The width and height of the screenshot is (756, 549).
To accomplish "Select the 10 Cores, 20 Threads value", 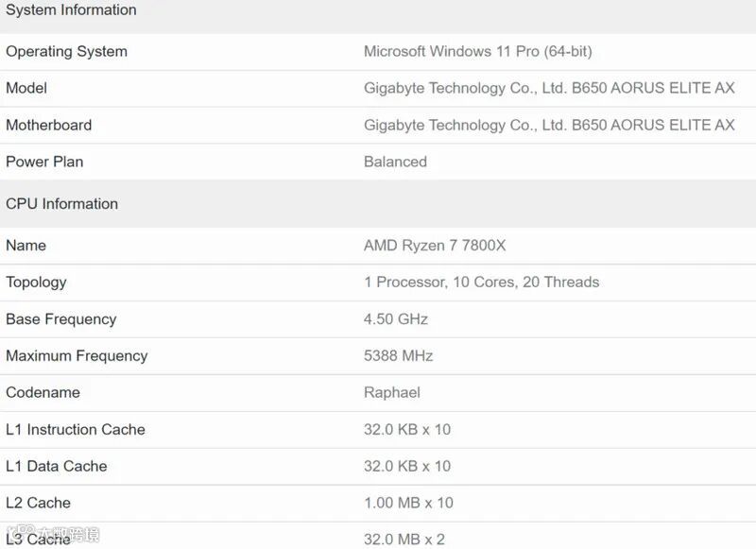I will 526,282.
